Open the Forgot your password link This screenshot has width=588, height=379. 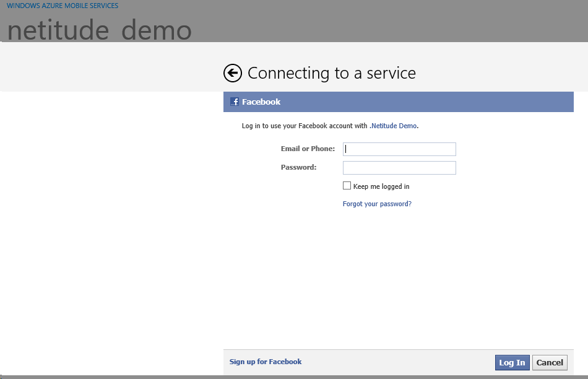(377, 204)
